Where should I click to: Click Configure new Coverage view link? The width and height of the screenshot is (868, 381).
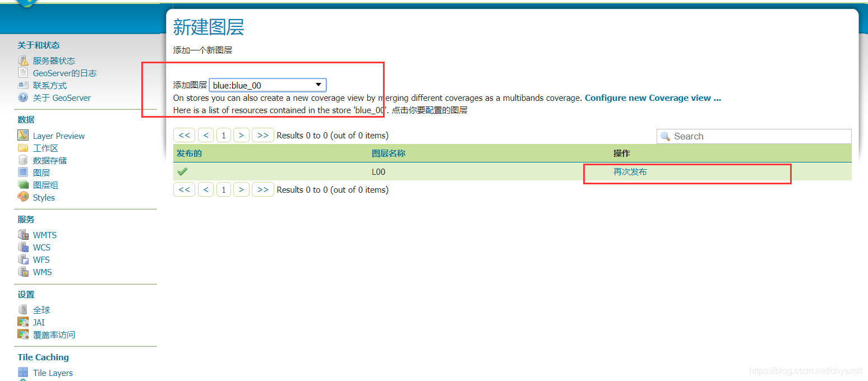tap(653, 97)
